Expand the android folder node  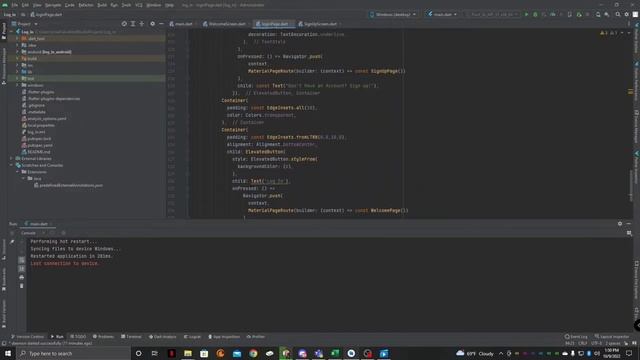pos(18,52)
